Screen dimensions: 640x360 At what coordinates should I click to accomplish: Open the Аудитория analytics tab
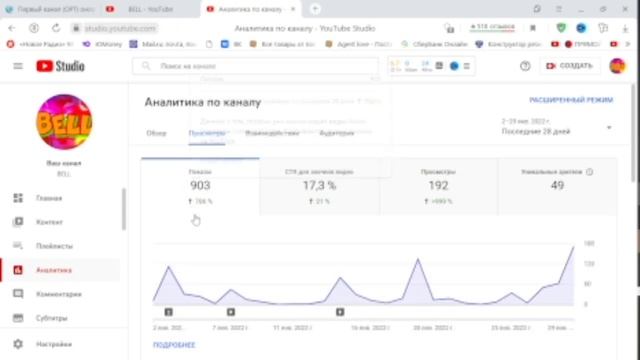coord(336,133)
